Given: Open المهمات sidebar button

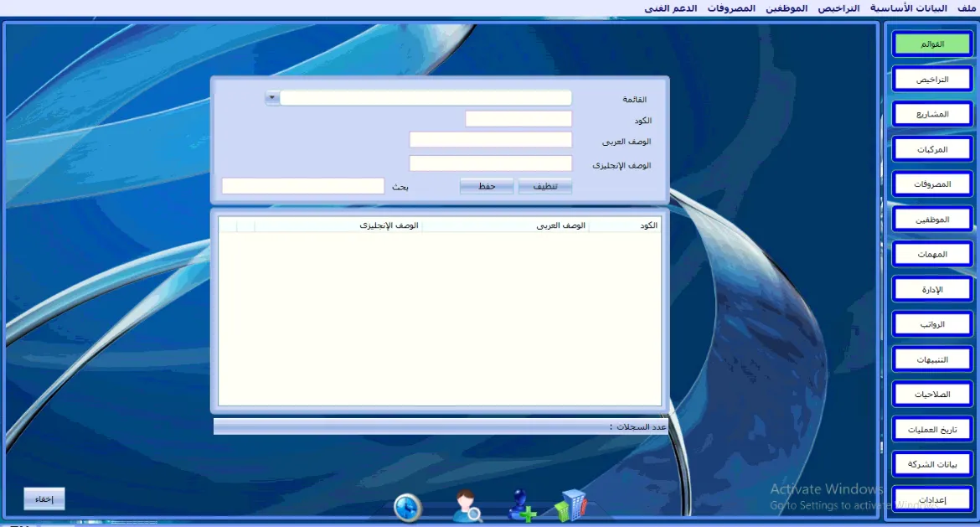Looking at the screenshot, I should coord(932,255).
